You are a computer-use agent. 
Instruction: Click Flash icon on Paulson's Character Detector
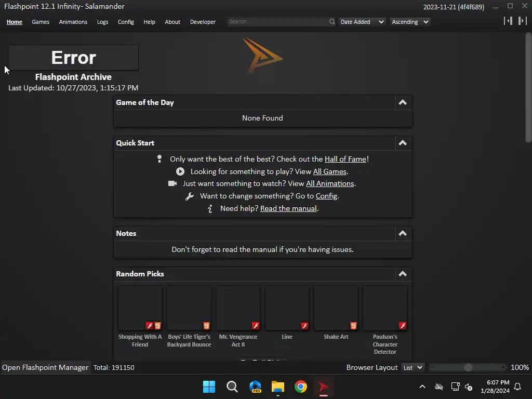(x=403, y=326)
